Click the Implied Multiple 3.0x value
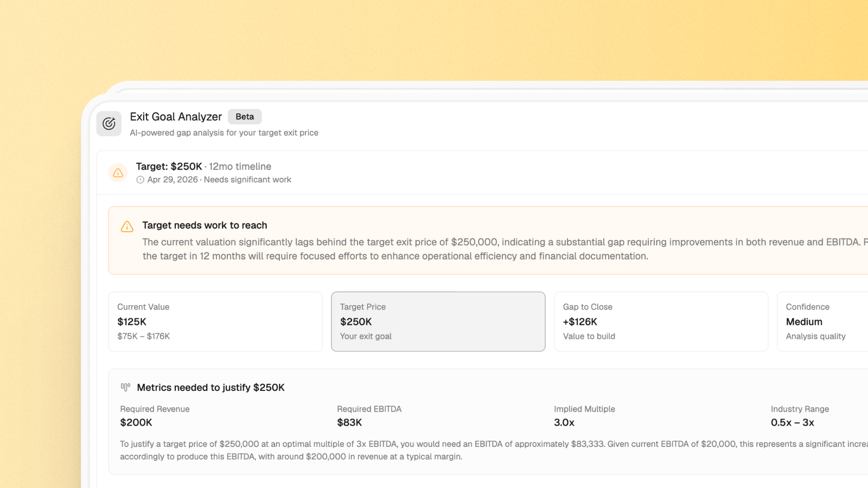Screen dimensions: 868x488 click(x=564, y=422)
